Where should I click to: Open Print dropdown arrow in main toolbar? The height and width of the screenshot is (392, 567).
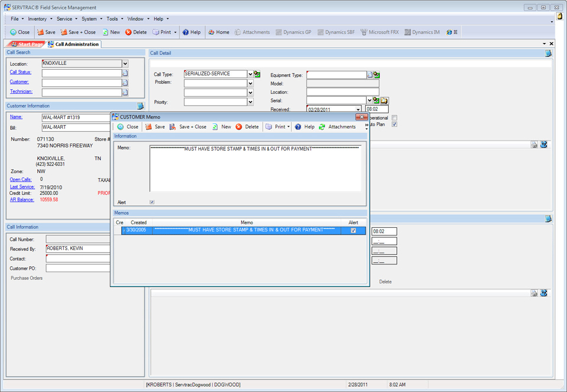[x=175, y=32]
